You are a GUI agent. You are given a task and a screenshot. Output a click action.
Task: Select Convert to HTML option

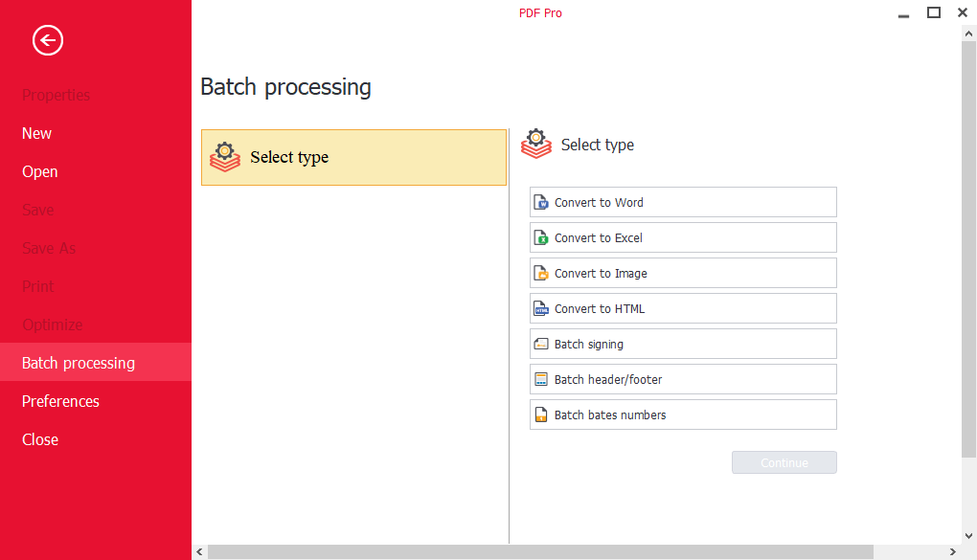[x=683, y=309]
